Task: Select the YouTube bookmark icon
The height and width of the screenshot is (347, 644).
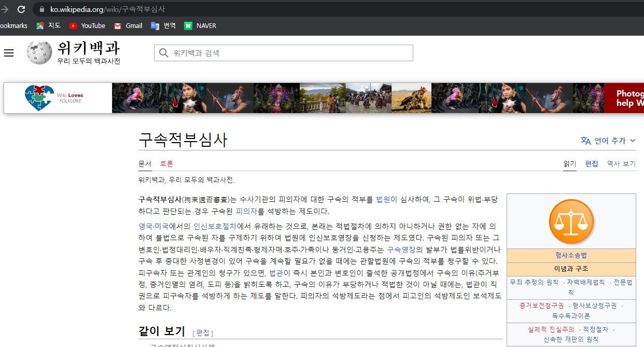Action: [x=74, y=25]
